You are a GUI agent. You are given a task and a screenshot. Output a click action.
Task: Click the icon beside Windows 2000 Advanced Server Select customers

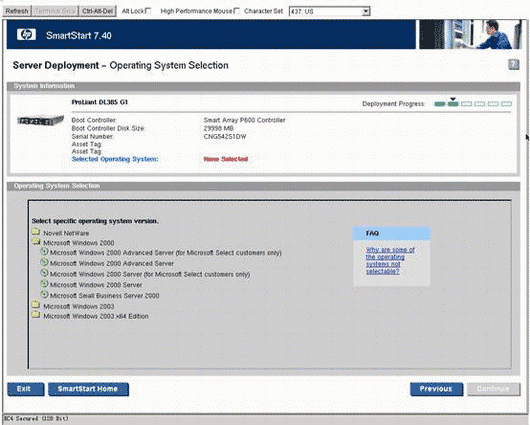click(x=44, y=252)
